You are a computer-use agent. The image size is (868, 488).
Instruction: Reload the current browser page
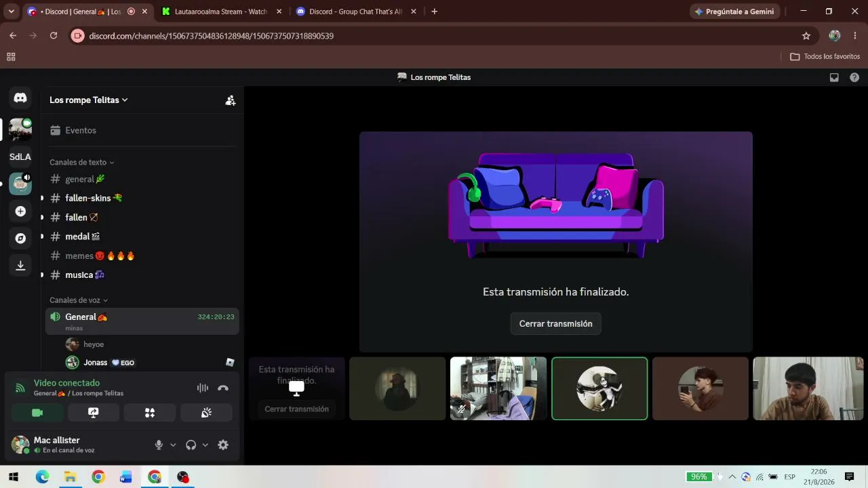pyautogui.click(x=54, y=36)
